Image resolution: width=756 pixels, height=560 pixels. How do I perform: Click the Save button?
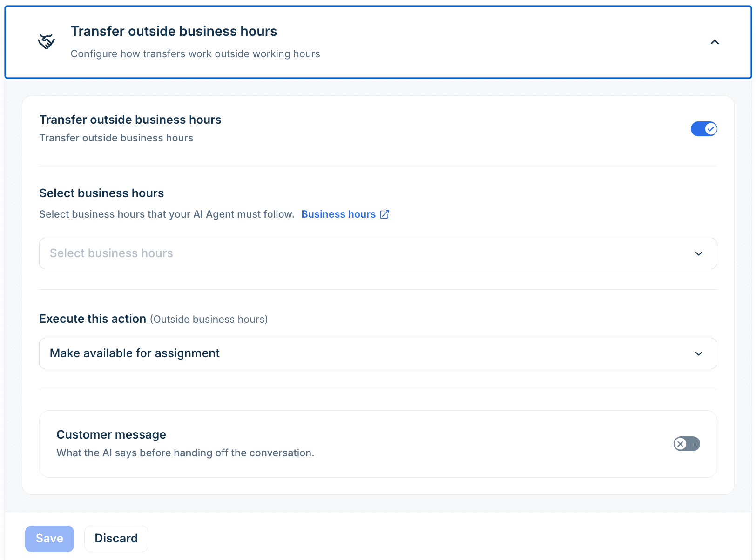[49, 539]
